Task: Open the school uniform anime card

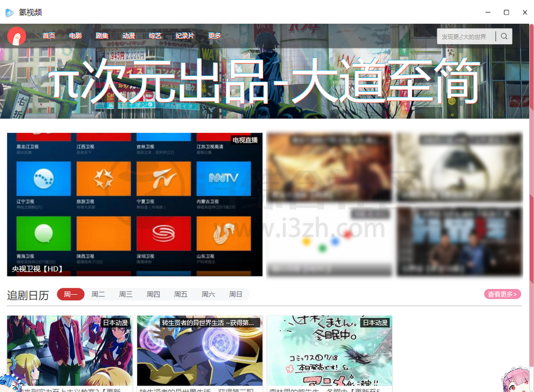Action: [69, 354]
